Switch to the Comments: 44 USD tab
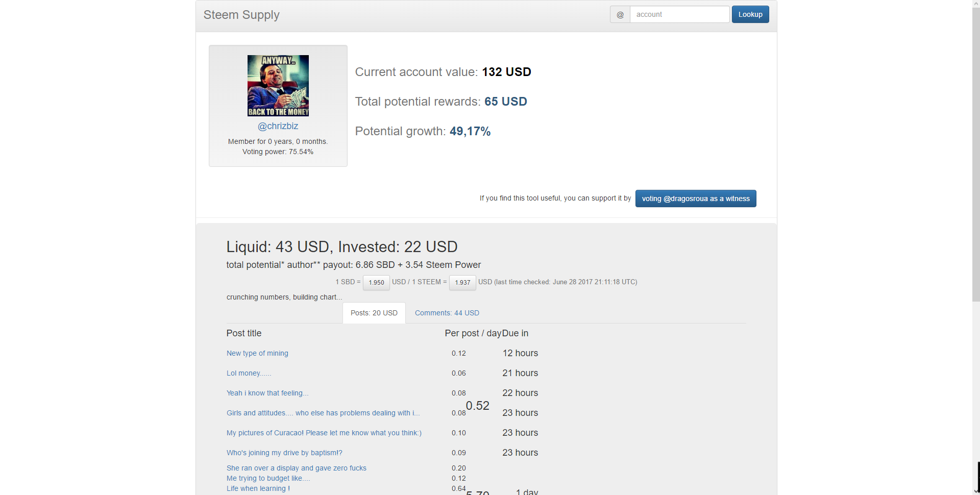The image size is (980, 495). [x=447, y=313]
